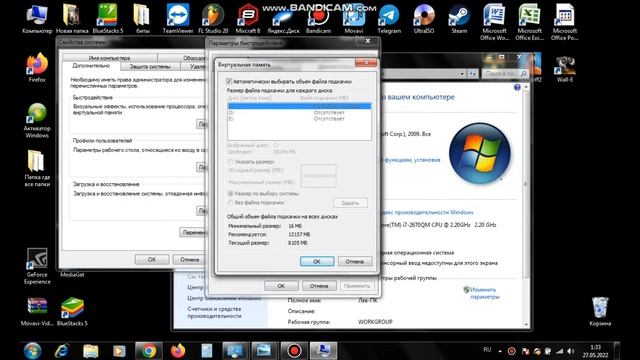Click Применить in Параметры быстродействия window
This screenshot has height=360, width=640.
coord(357,286)
